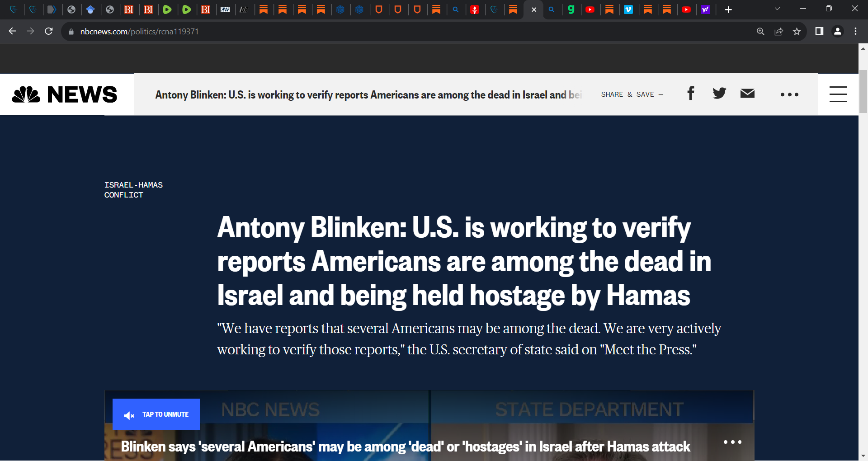Open the Chrome three-dot menu
Screen dimensions: 868x461
click(x=855, y=31)
